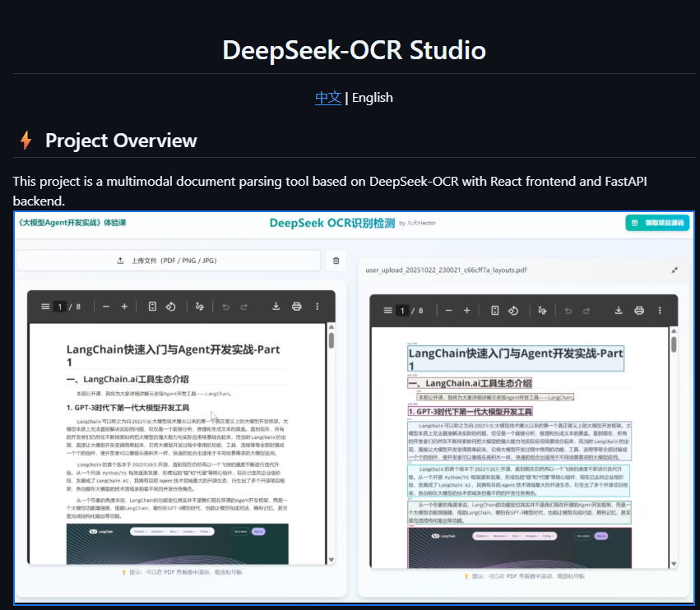Toggle fit-to-page icon in left PDF toolbar
The width and height of the screenshot is (700, 610).
point(152,307)
